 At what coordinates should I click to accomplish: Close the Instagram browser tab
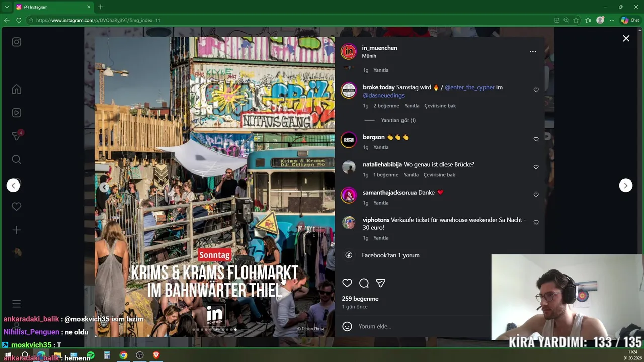pos(89,7)
